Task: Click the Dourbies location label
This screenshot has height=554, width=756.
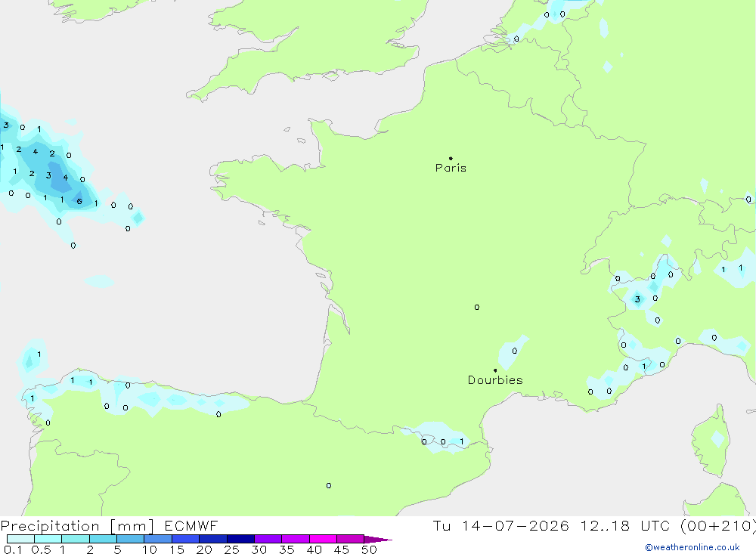Action: point(495,380)
